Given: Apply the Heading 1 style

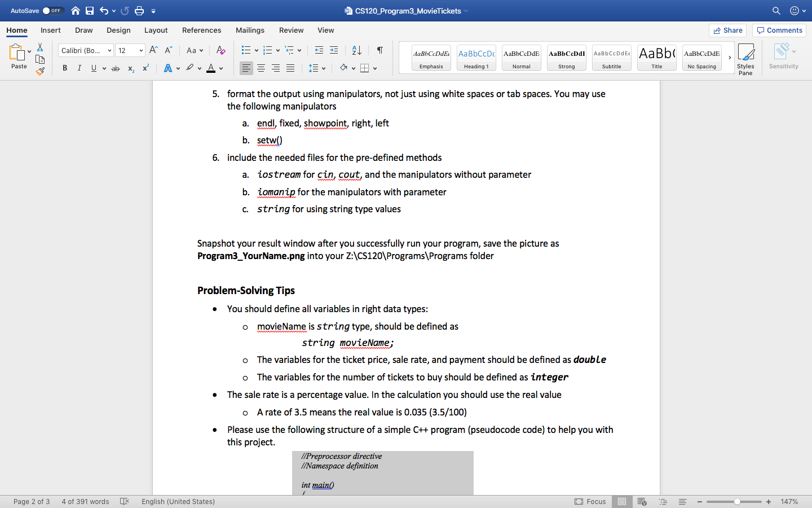Looking at the screenshot, I should coord(476,57).
